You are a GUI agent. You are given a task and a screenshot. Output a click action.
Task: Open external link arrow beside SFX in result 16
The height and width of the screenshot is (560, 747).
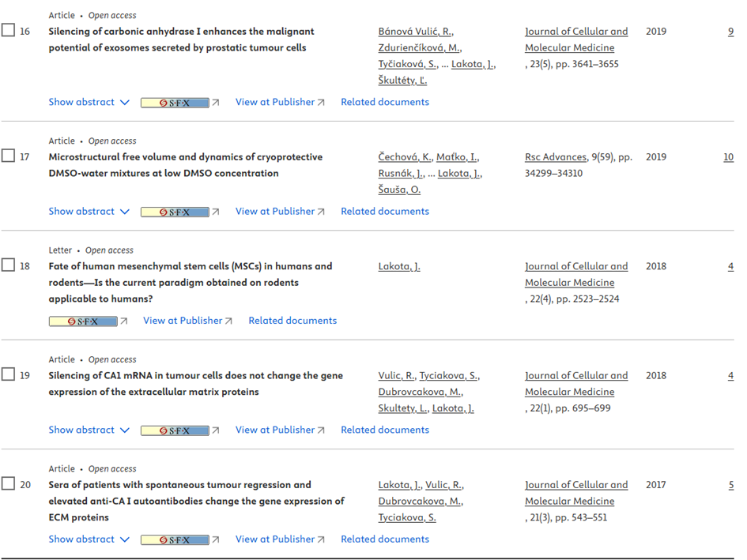coord(216,103)
